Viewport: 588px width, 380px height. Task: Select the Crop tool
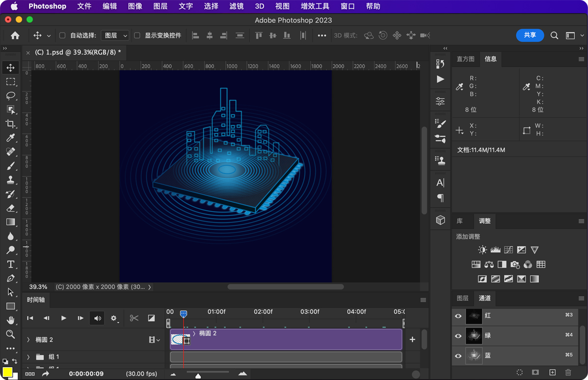tap(10, 124)
